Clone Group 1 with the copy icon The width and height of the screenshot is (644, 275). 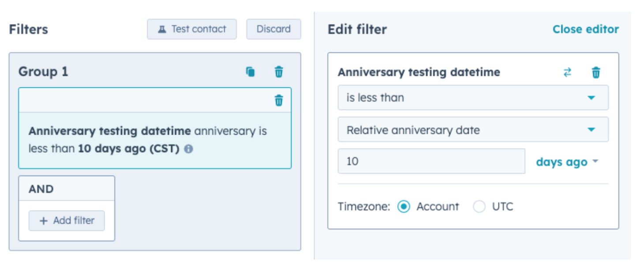pyautogui.click(x=250, y=72)
